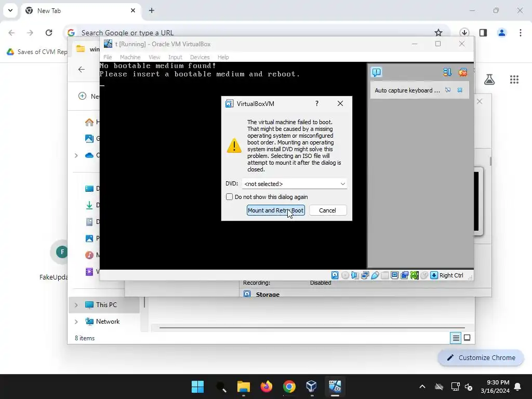The width and height of the screenshot is (532, 399).
Task: Click the help question mark in VirtualBoxVM dialog
Action: coord(317,103)
